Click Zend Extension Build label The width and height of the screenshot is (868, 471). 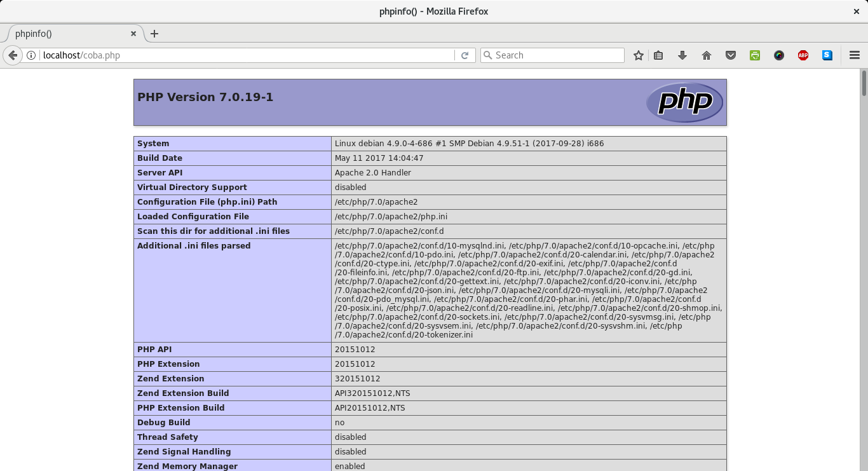(183, 393)
